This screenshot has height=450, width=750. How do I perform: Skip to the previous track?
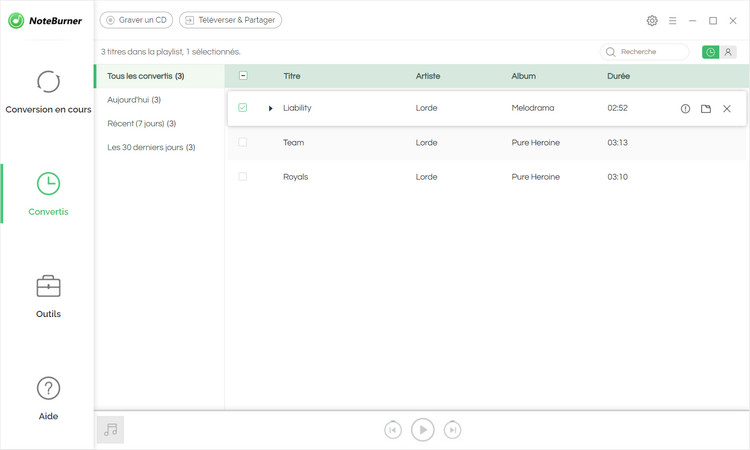point(393,430)
